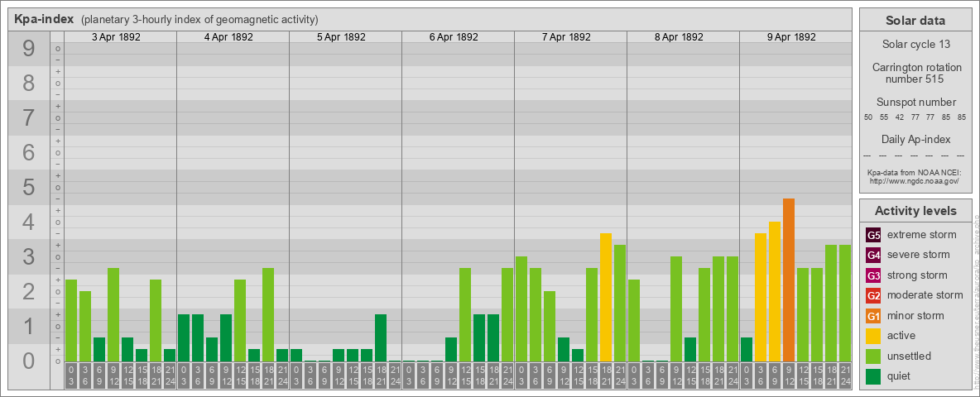The image size is (980, 397).
Task: Click the Kp scale number 4
Action: point(28,222)
